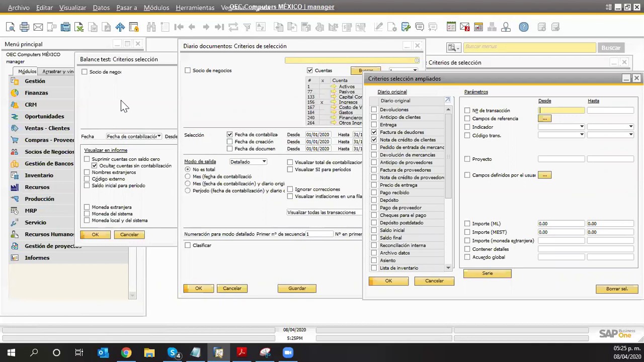This screenshot has width=644, height=362.
Task: Open Help question mark icon
Action: click(524, 27)
